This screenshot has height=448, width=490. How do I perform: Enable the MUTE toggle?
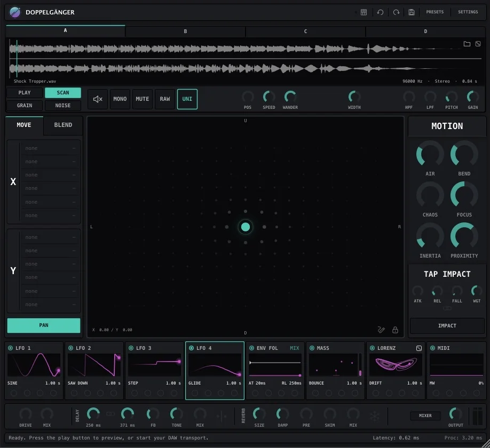(143, 99)
